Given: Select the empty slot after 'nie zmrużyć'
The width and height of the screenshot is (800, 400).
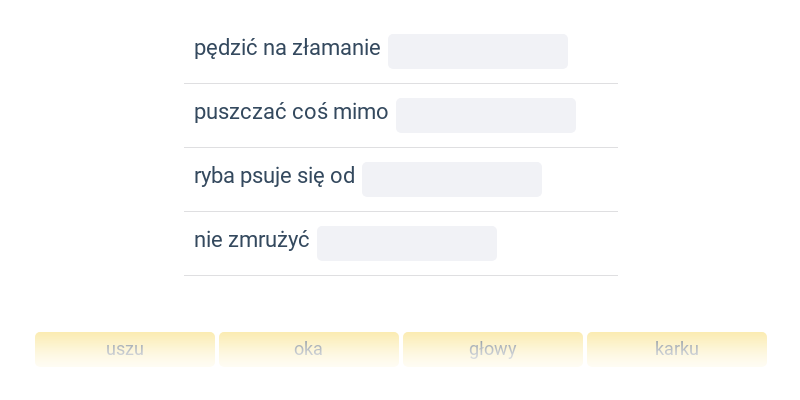Looking at the screenshot, I should (407, 243).
